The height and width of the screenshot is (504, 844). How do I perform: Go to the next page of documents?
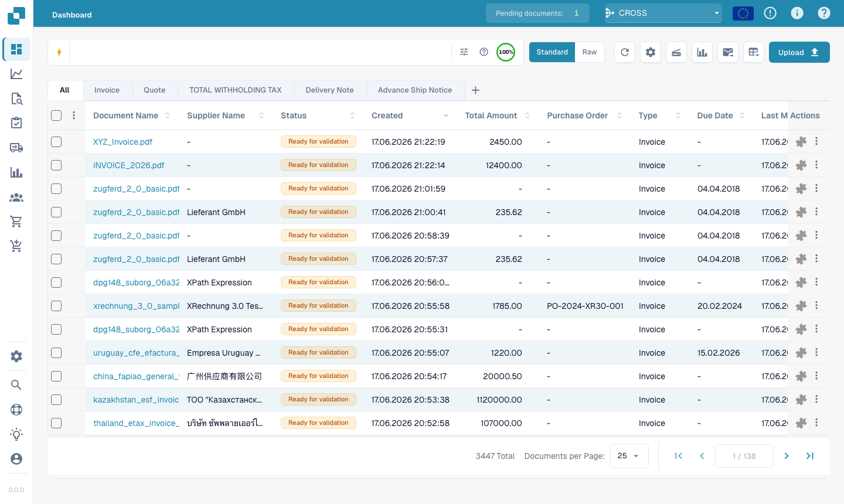787,456
